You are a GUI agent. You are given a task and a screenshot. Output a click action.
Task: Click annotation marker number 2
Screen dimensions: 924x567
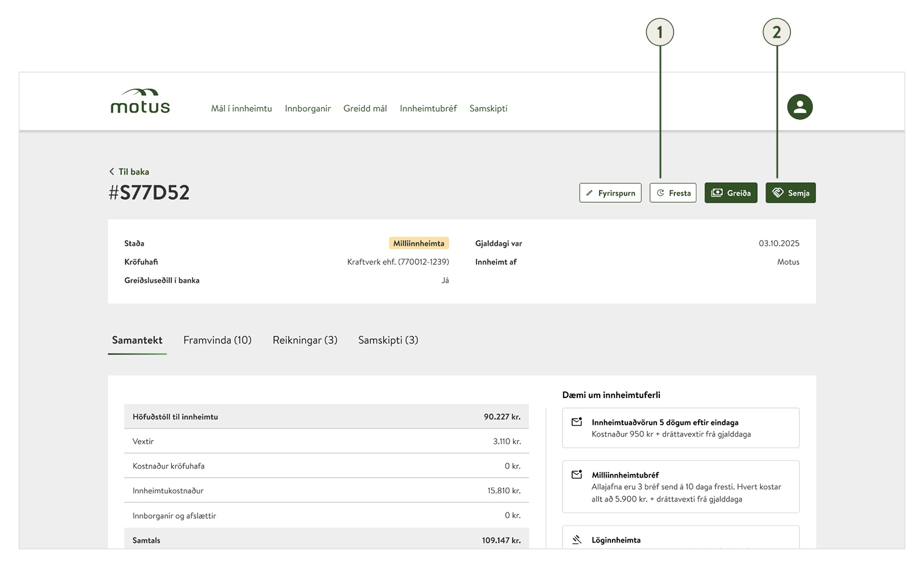point(776,32)
